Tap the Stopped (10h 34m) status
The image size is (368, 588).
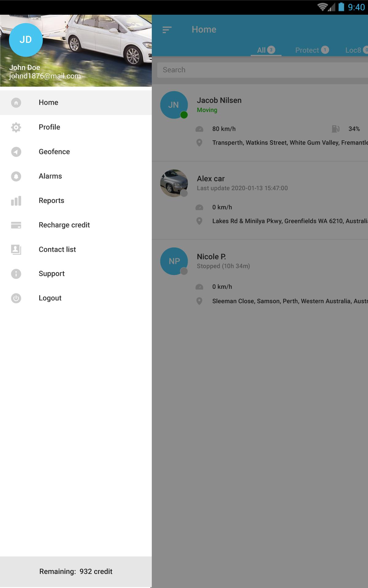click(x=223, y=266)
